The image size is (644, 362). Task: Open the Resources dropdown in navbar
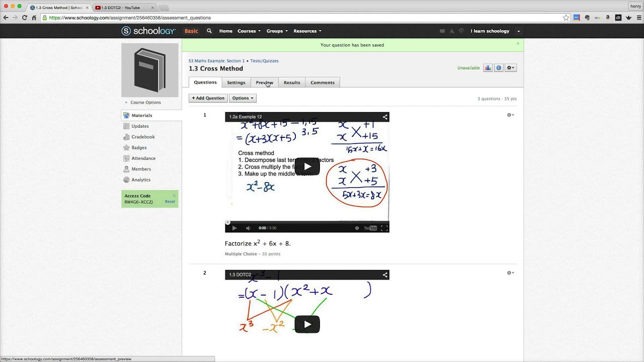pyautogui.click(x=307, y=31)
